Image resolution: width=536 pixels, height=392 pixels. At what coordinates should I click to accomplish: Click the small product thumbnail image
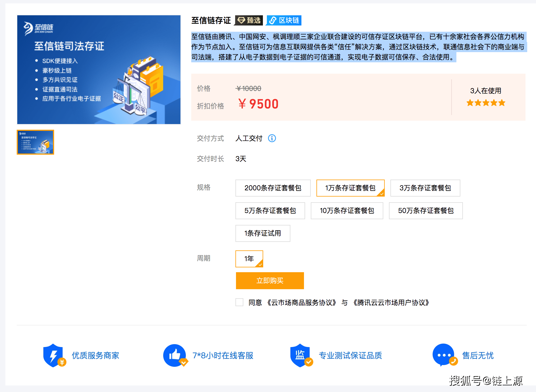35,142
